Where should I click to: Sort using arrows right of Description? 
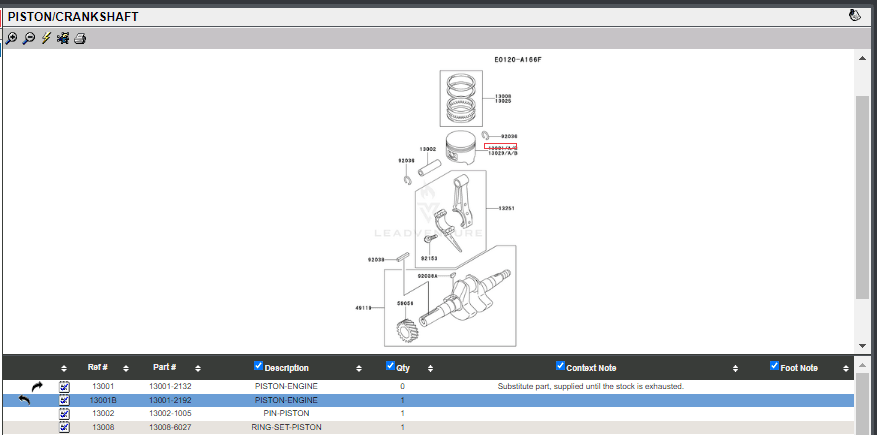(358, 368)
